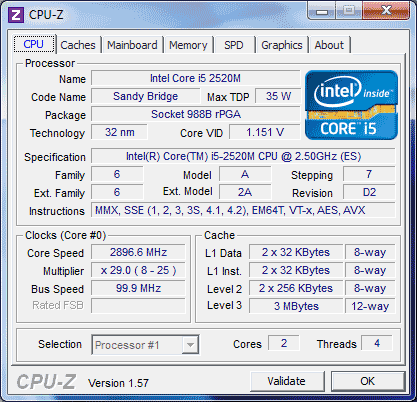Viewport: 417px width, 402px height.
Task: Minimize the CPU-Z window
Action: coord(322,12)
